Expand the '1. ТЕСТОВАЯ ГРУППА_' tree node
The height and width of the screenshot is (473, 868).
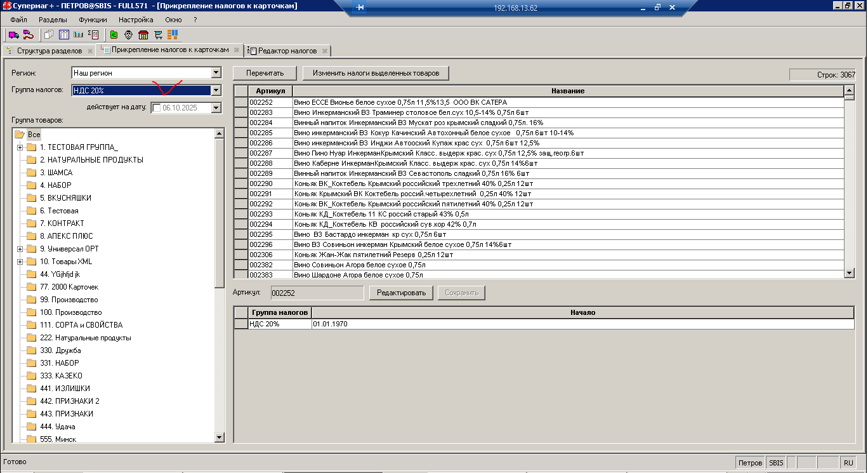pos(20,147)
